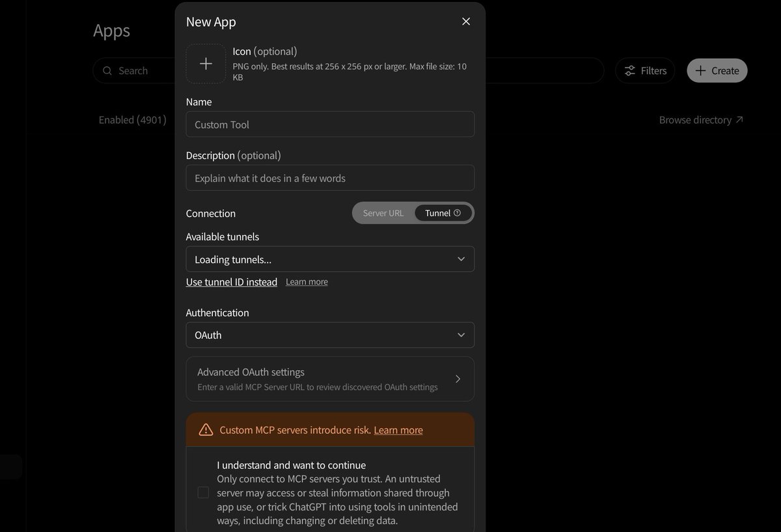Open Browse directory link
The height and width of the screenshot is (532, 781).
(701, 120)
